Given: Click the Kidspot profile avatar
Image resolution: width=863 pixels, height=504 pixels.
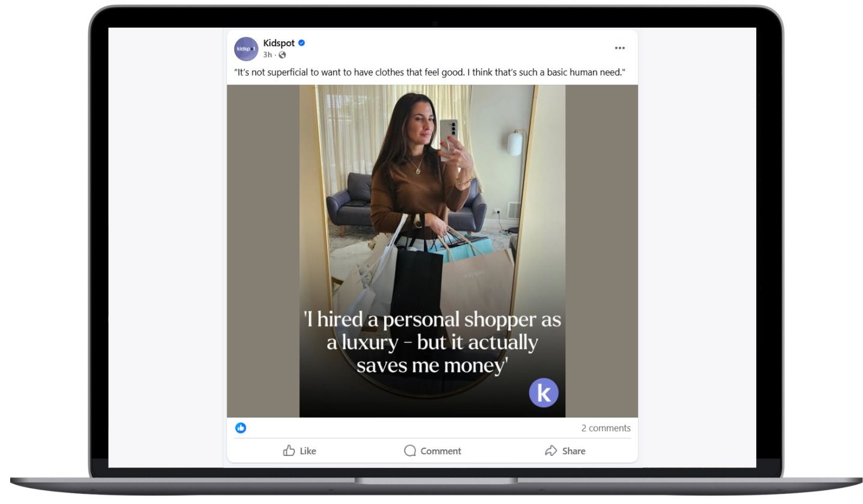Looking at the screenshot, I should [246, 49].
